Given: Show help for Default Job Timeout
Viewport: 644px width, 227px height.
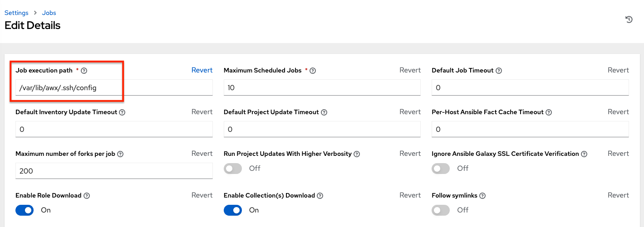Looking at the screenshot, I should coord(499,71).
